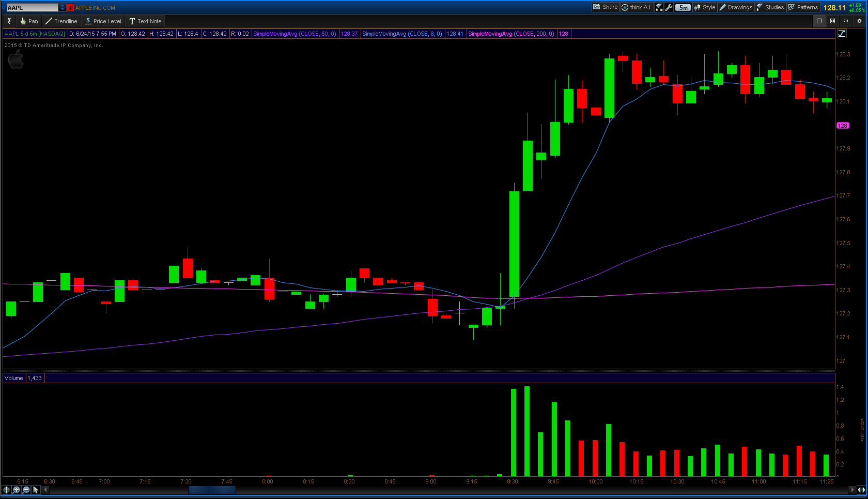Click the 128.3 price axis label
The image size is (868, 499).
(843, 54)
